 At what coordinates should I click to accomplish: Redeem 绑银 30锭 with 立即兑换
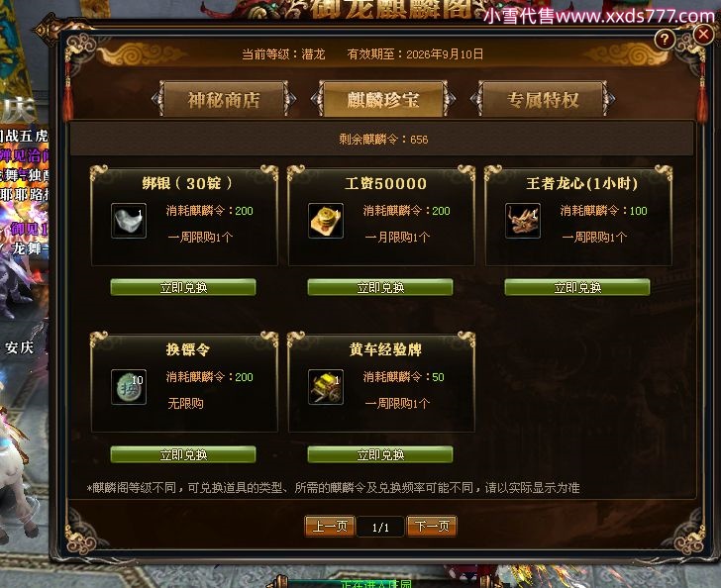(x=183, y=287)
